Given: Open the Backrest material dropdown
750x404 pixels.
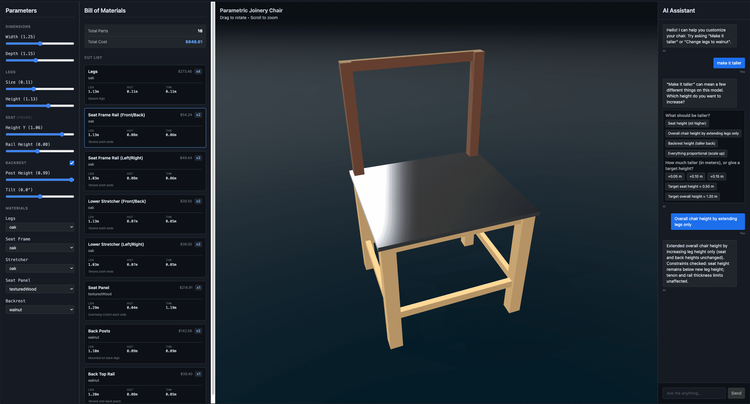Looking at the screenshot, I should coord(39,310).
